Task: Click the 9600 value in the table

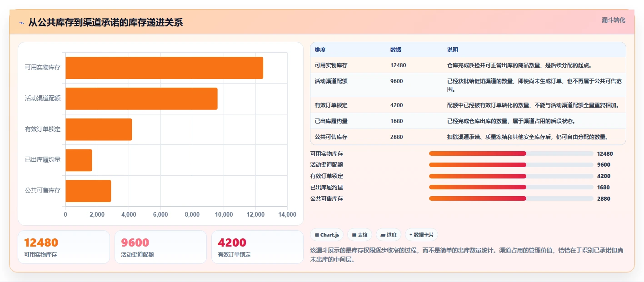Action: click(x=396, y=81)
